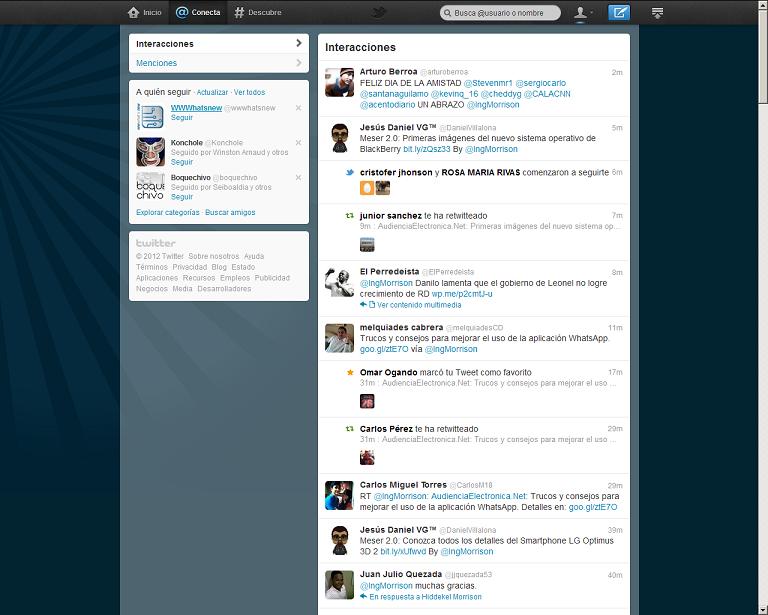Expand the Menciones section
The height and width of the screenshot is (615, 768).
pos(218,63)
